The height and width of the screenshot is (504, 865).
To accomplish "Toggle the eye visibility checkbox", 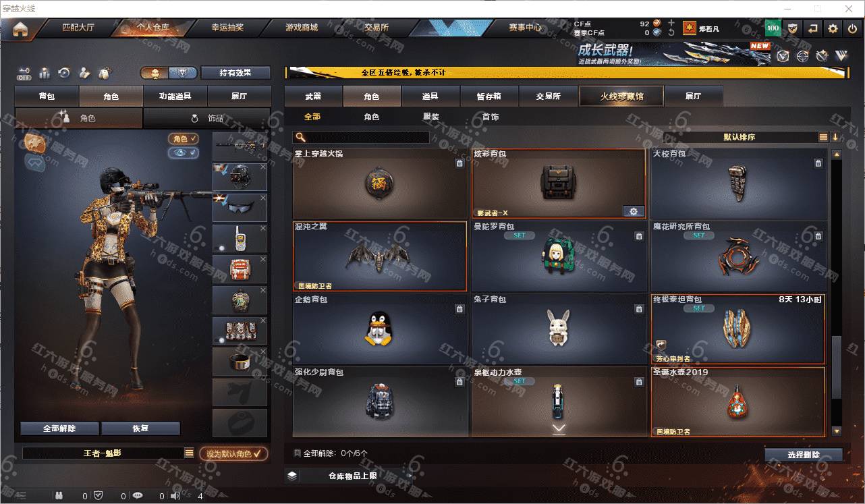I will [184, 153].
